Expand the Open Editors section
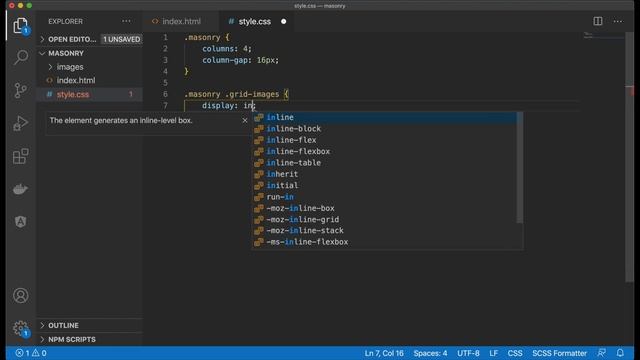 (72, 39)
